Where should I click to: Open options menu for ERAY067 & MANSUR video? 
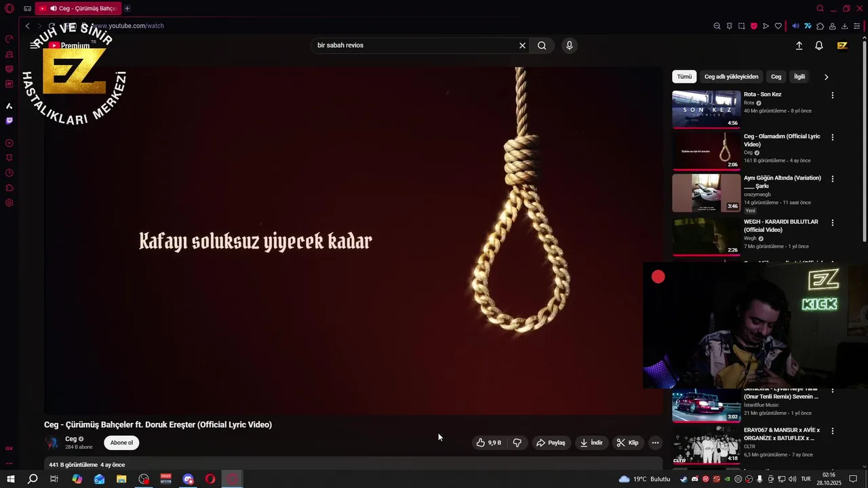coord(832,430)
